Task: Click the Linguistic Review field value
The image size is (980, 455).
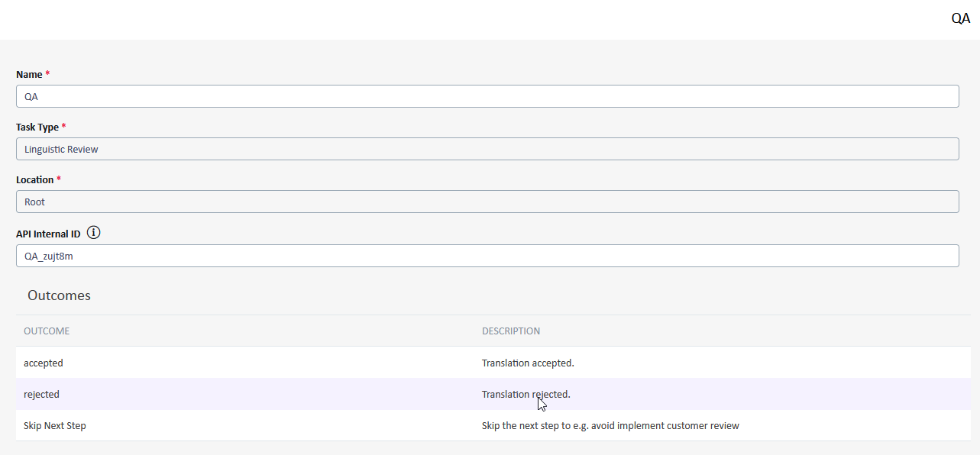Action: coord(60,149)
